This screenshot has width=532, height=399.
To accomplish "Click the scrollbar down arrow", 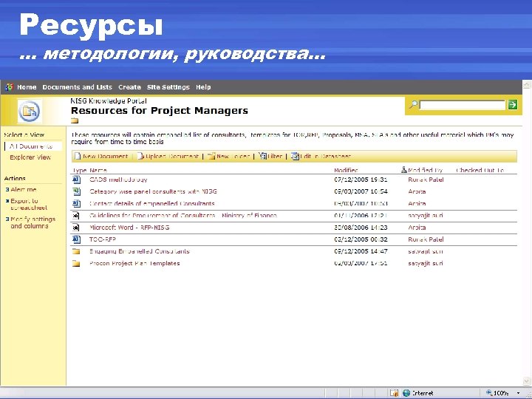I will click(x=527, y=381).
